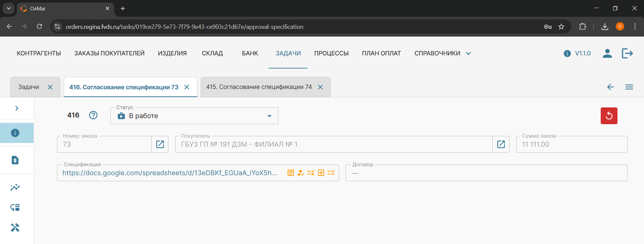Click the Договор field
This screenshot has height=244, width=644.
tap(486, 173)
